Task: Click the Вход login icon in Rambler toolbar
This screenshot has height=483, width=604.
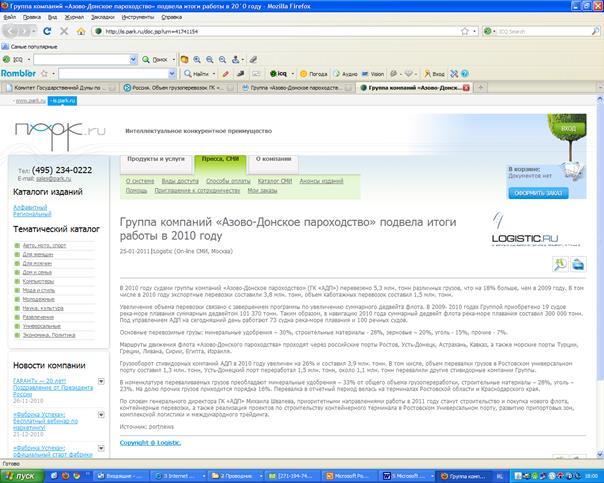Action: click(434, 74)
